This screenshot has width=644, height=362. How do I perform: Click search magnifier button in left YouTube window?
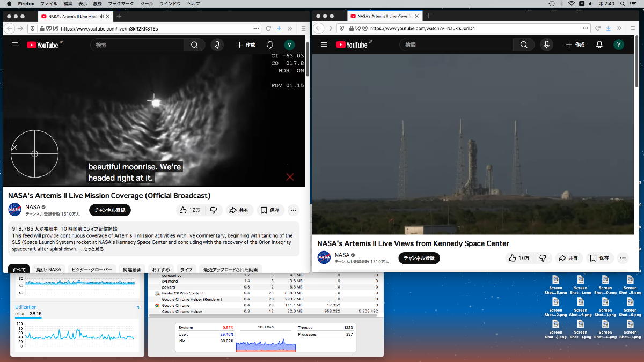click(x=194, y=45)
